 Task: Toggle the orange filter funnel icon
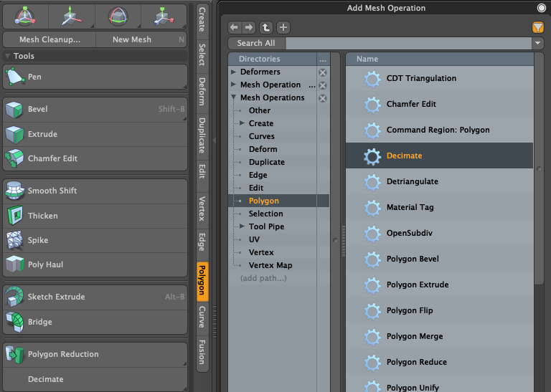[538, 27]
